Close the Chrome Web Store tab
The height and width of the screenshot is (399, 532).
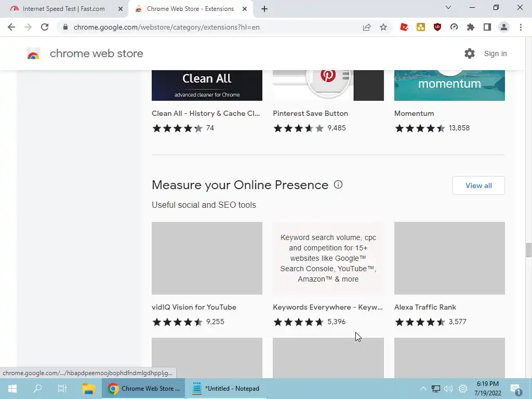245,9
